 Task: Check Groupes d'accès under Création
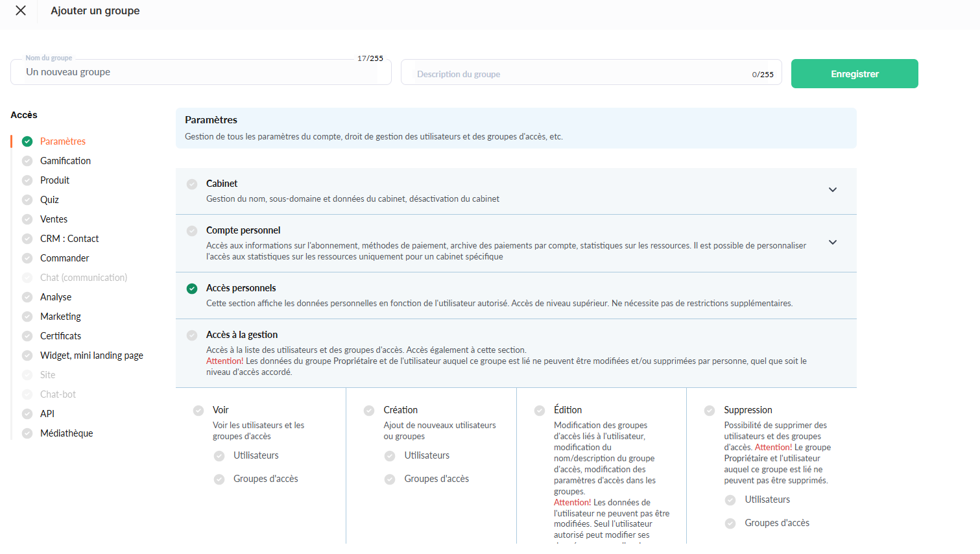point(390,479)
